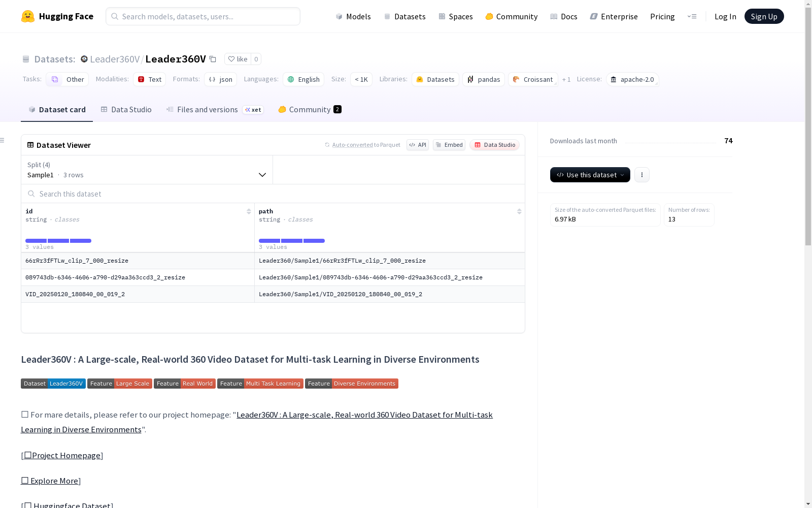Select the Croissant library tag
This screenshot has height=508, width=812.
[533, 79]
